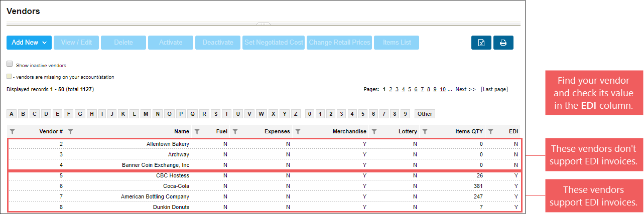644x214 pixels.
Task: Click filter icon for Items QTY column
Action: pyautogui.click(x=425, y=131)
